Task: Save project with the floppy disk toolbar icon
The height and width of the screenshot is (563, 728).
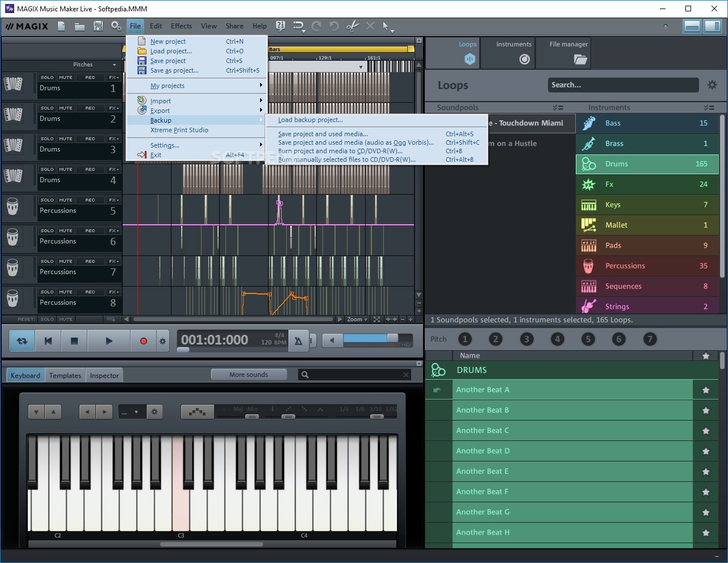Action: point(98,26)
